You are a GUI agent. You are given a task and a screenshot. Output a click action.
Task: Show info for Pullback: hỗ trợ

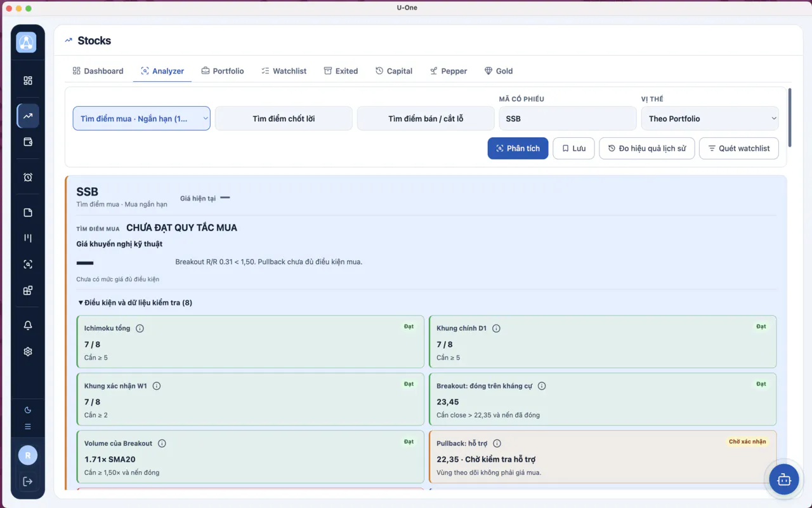497,443
